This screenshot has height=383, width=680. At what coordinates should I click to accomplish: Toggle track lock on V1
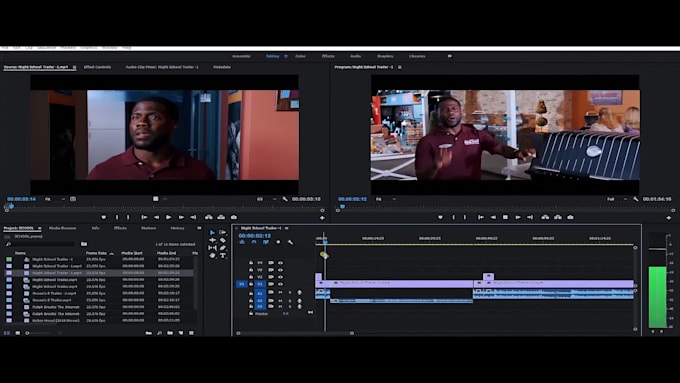(x=251, y=284)
